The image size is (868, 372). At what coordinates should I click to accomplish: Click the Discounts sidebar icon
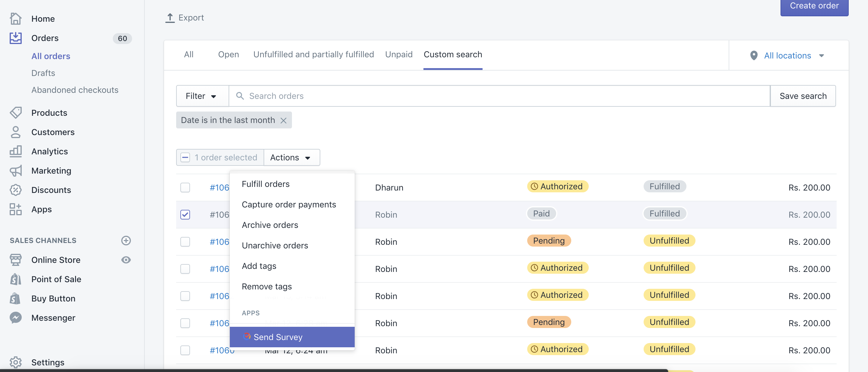tap(16, 189)
